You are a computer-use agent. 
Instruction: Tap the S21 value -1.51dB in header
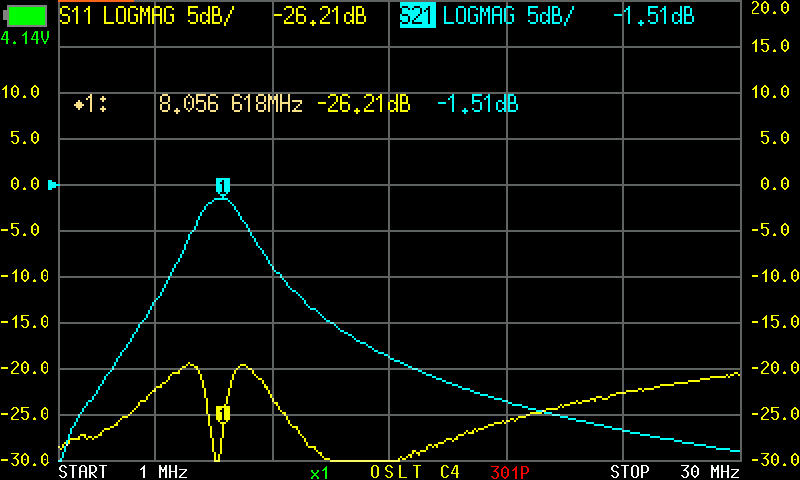tap(654, 16)
